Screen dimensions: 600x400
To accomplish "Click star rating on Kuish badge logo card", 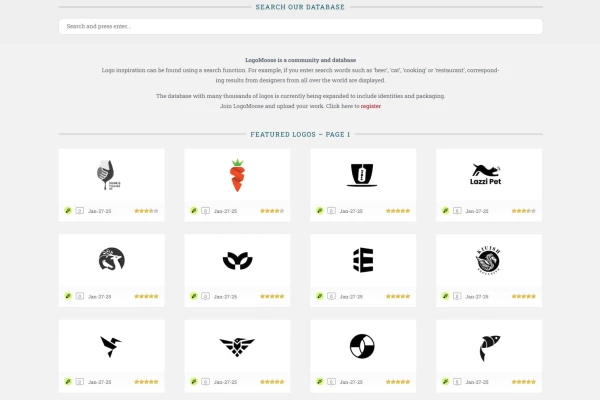I will [524, 296].
